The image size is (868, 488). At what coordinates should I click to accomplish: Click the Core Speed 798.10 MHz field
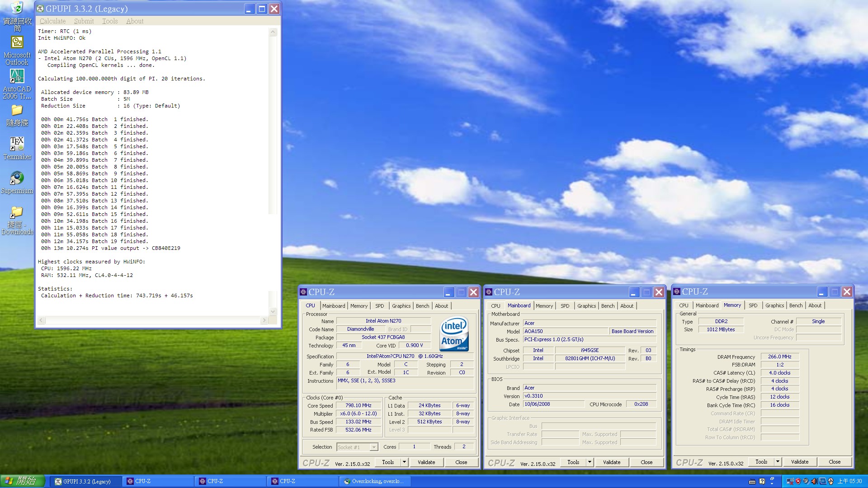coord(359,406)
